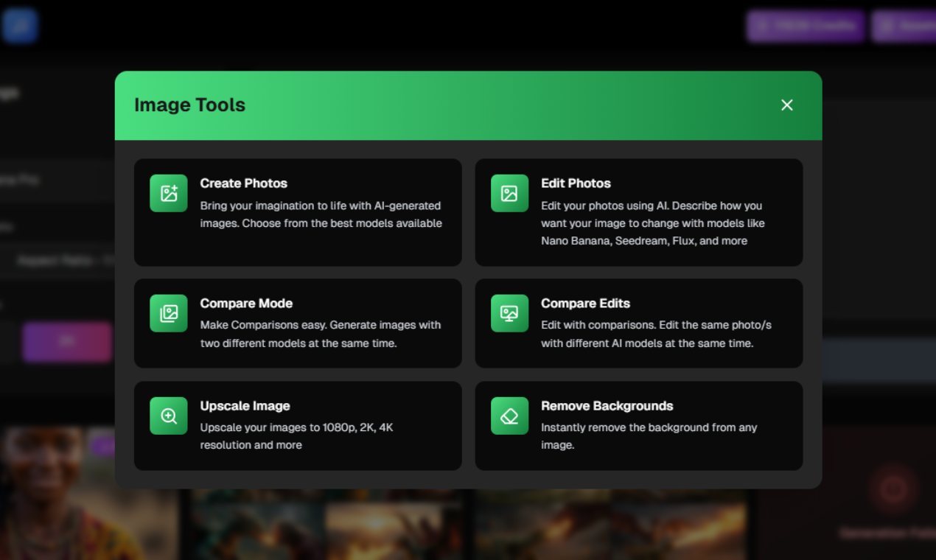Select the Upscale Image magnifier icon
The height and width of the screenshot is (560, 936).
(x=168, y=415)
